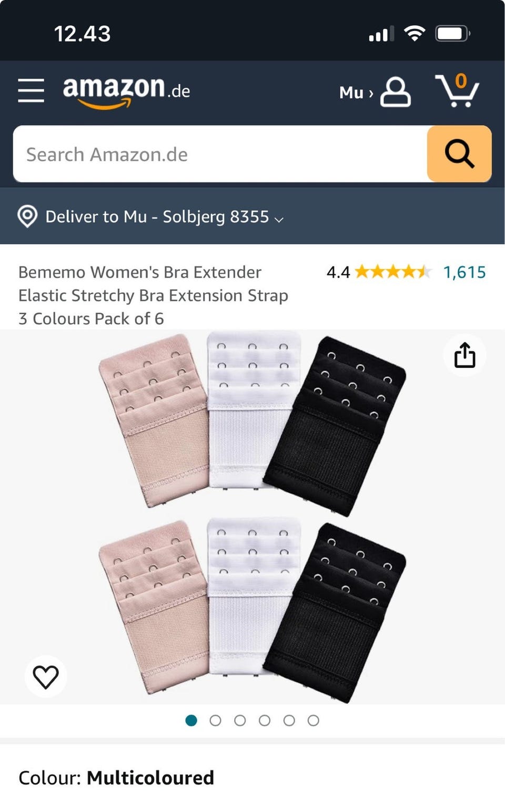
Task: Tap the orange search magnifier button
Action: (x=459, y=154)
